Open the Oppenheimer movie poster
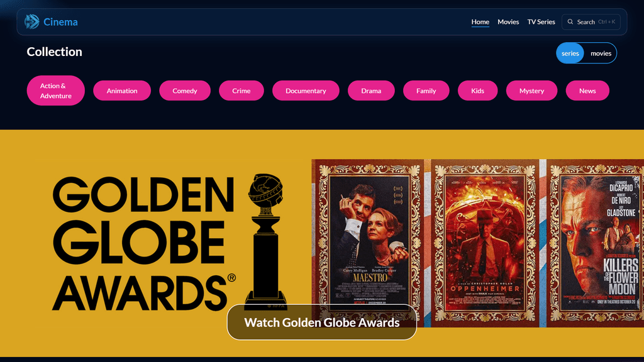 coord(485,242)
